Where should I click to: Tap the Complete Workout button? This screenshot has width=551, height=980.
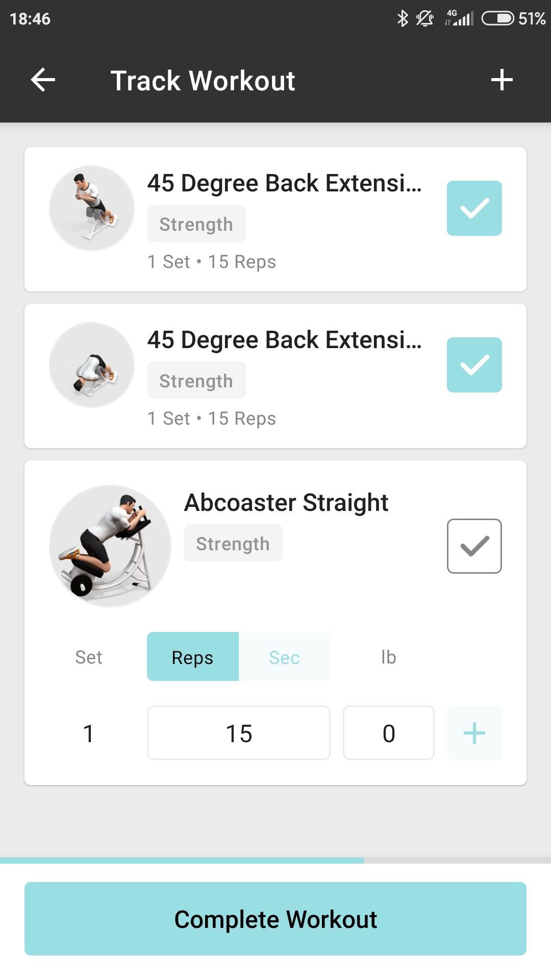coord(275,919)
